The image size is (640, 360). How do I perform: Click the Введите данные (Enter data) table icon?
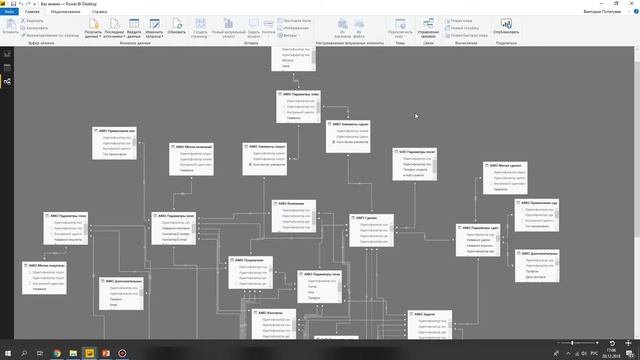tap(134, 24)
